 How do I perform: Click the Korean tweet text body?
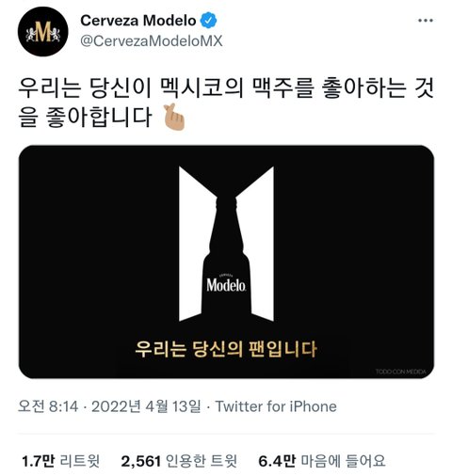226,103
